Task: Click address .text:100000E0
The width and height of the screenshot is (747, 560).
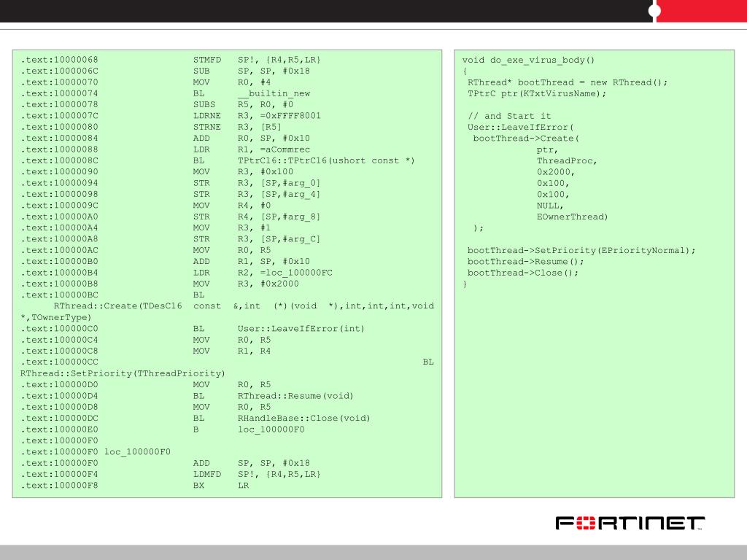Action: pos(60,429)
